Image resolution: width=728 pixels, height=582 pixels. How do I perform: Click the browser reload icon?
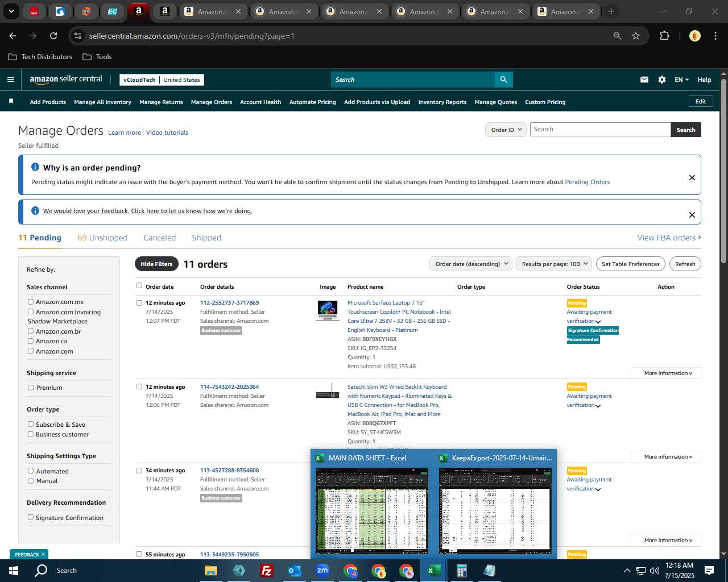(x=53, y=36)
